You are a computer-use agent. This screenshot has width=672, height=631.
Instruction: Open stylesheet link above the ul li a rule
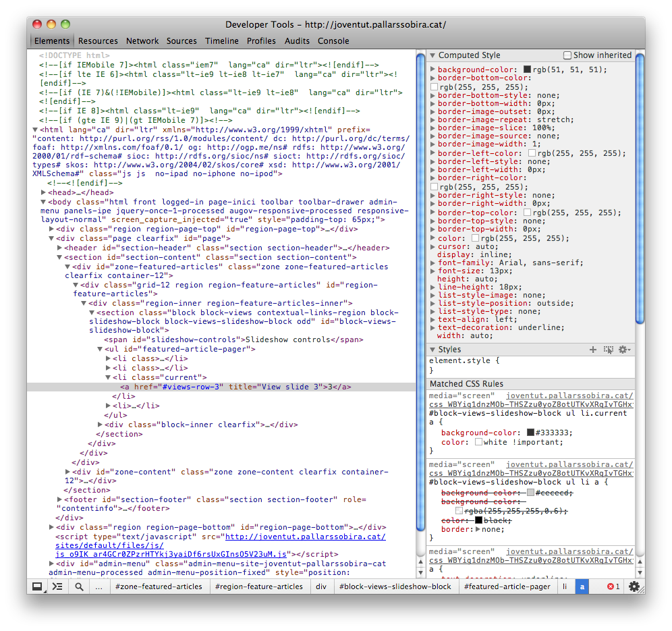coord(531,468)
